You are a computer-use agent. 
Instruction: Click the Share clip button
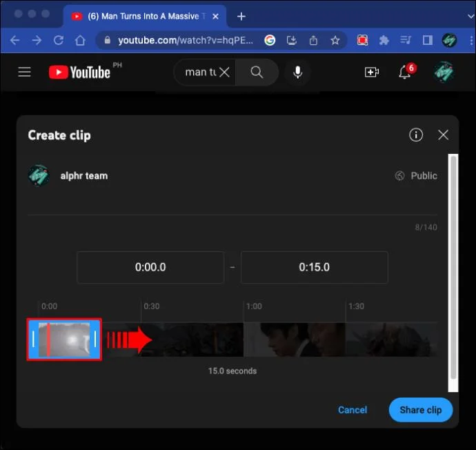point(421,410)
